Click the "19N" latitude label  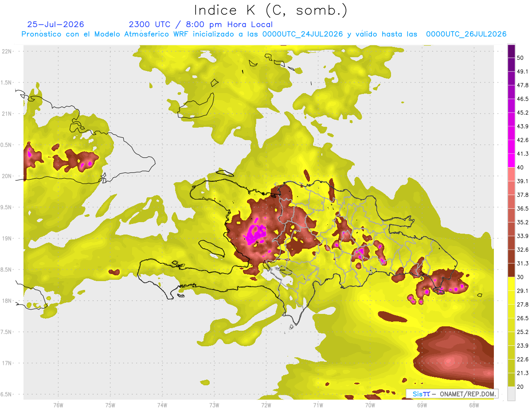point(7,238)
